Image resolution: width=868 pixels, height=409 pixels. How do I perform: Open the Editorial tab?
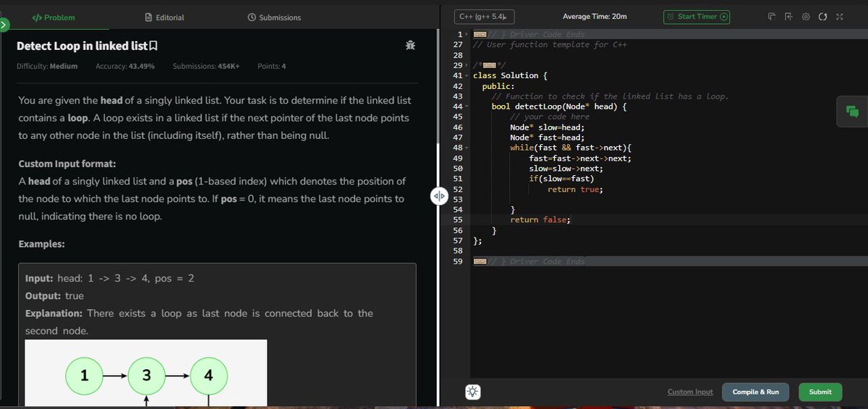(x=164, y=17)
